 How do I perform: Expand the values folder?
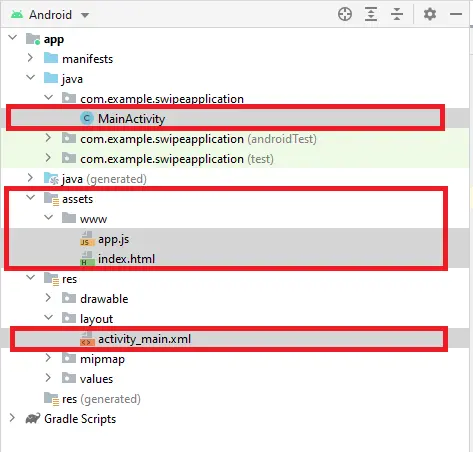point(48,378)
